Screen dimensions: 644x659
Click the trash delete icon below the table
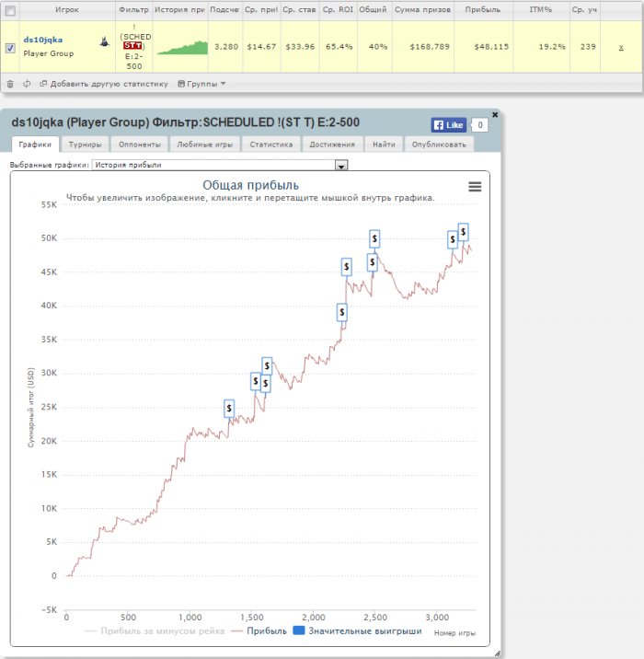click(x=10, y=84)
